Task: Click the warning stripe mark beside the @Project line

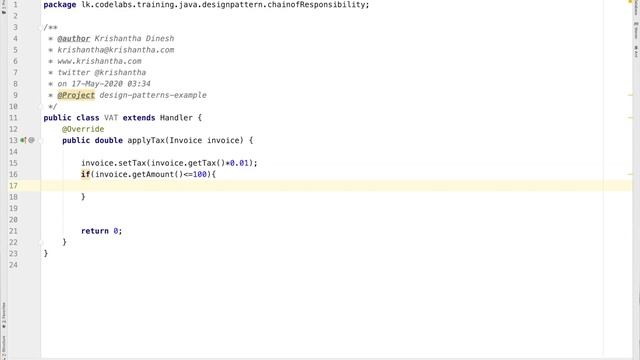Action: coord(630,95)
